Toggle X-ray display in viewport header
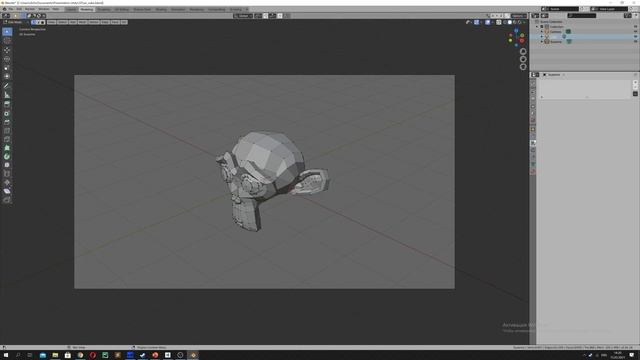Screen dimensions: 640x360 [499, 22]
